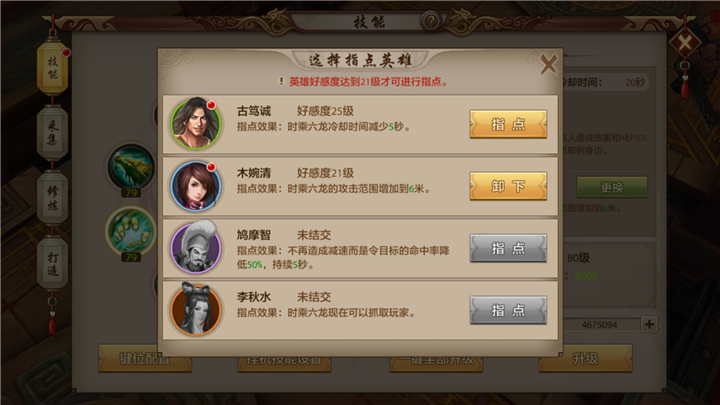Click grey 指点 button for 李秋水
The width and height of the screenshot is (720, 405).
coord(508,310)
